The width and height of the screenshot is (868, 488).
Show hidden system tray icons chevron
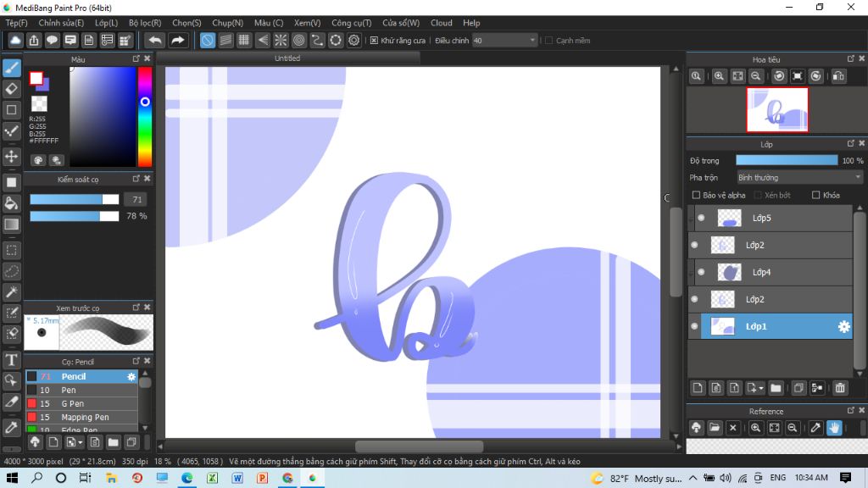[693, 478]
